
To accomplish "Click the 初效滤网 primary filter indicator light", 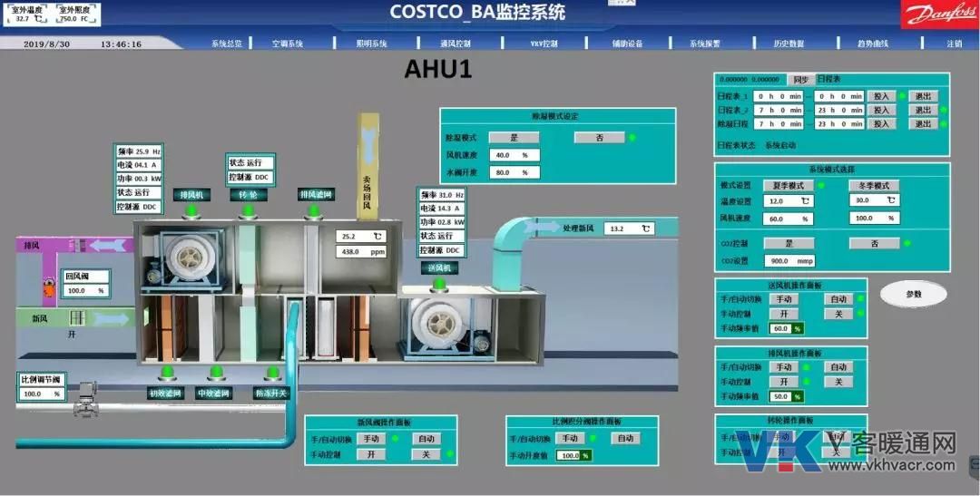I will tap(166, 374).
